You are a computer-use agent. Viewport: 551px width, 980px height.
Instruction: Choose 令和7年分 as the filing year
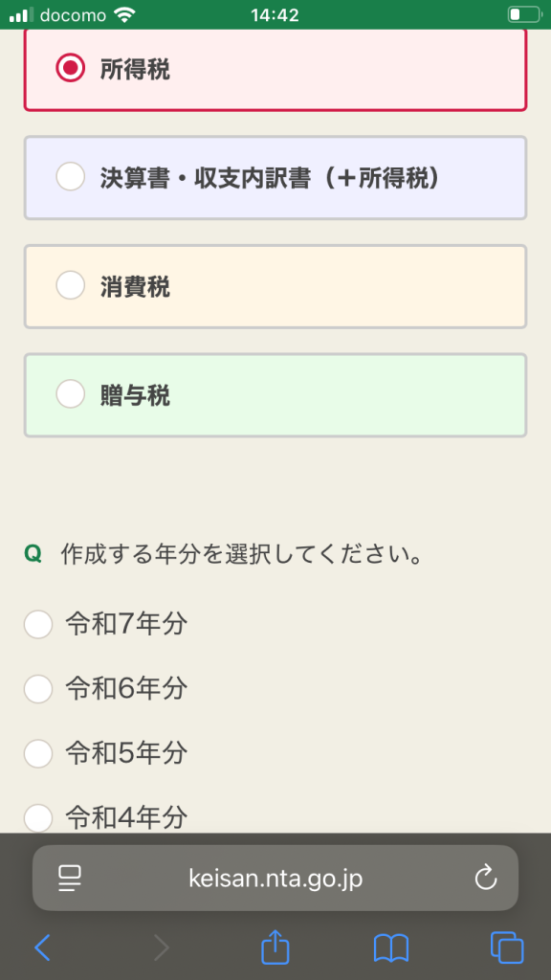tap(38, 624)
